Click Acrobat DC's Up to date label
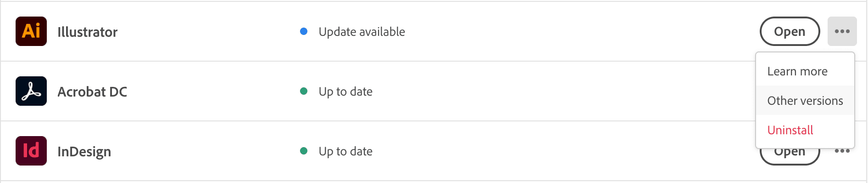The image size is (868, 183). [345, 91]
